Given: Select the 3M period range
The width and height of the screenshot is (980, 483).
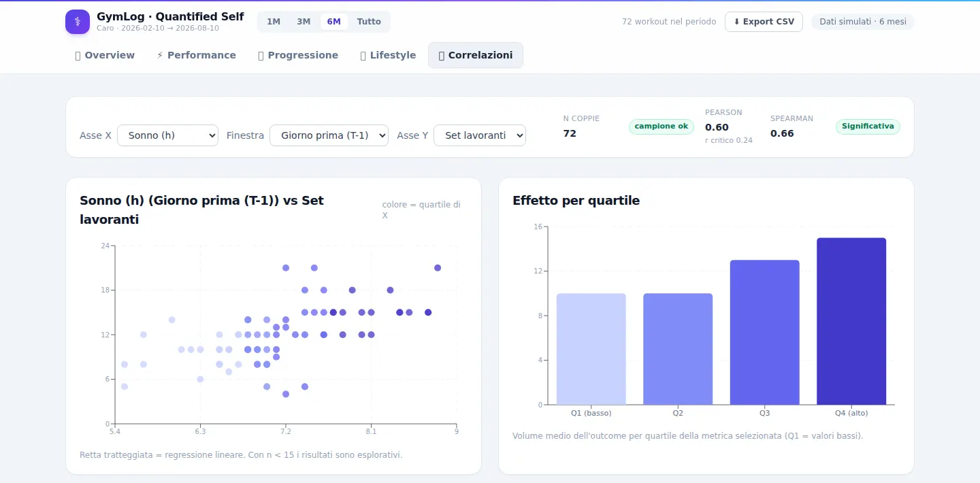Looking at the screenshot, I should click(304, 22).
